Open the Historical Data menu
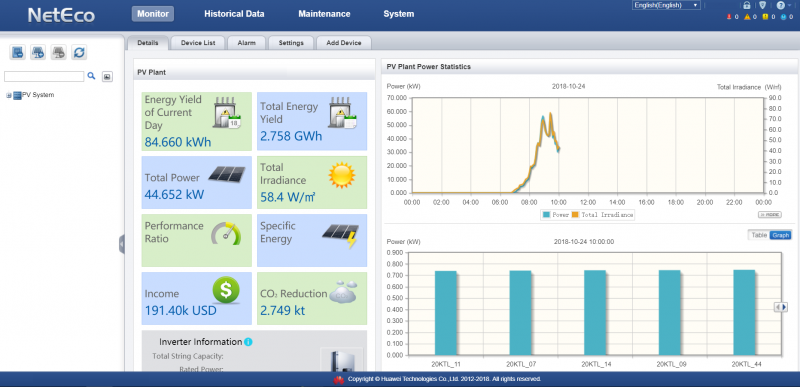This screenshot has height=387, width=800. pyautogui.click(x=234, y=14)
